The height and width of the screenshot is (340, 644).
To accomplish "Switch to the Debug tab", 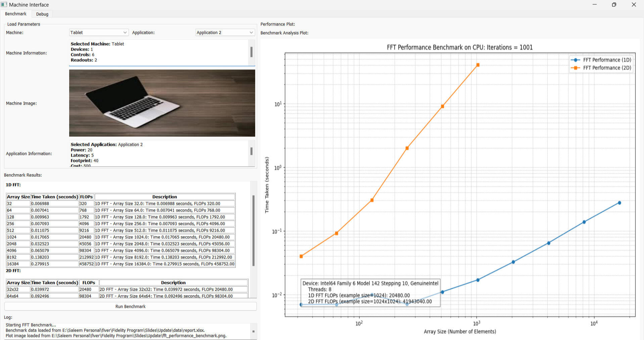I will point(42,14).
